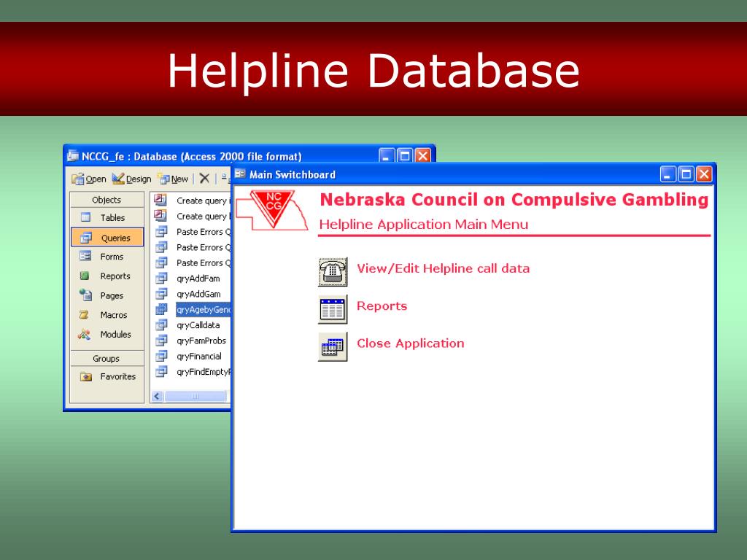
Task: Close the Main Switchboard window
Action: pos(704,174)
